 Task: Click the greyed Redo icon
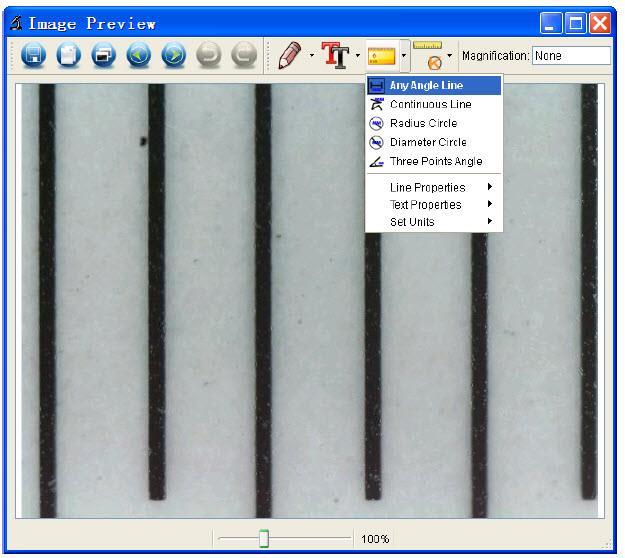pos(244,55)
